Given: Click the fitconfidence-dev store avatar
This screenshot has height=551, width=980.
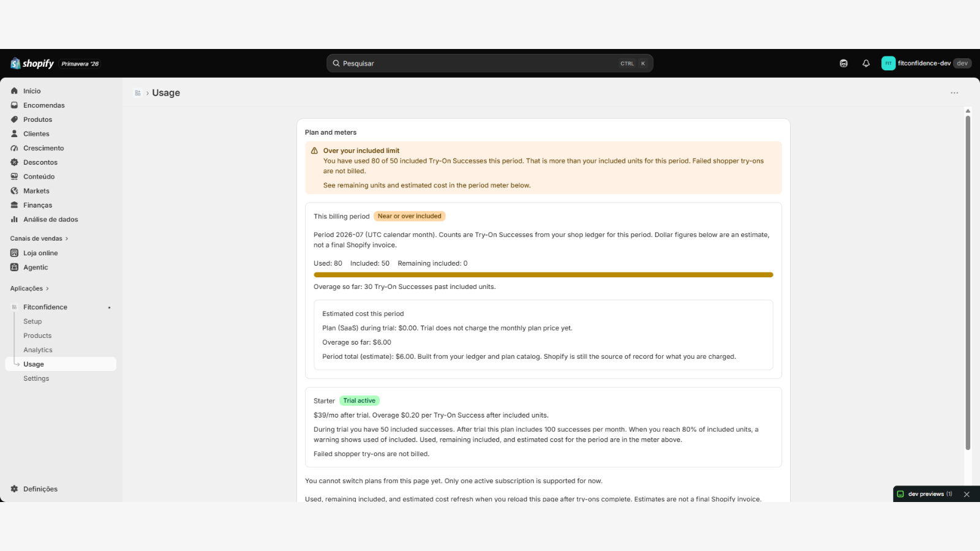Looking at the screenshot, I should [888, 63].
